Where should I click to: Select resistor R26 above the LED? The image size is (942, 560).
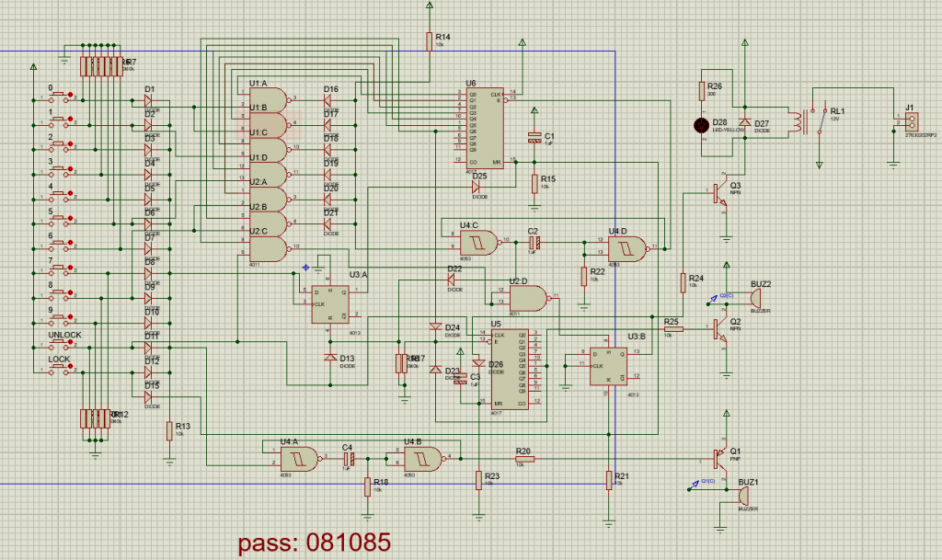701,91
